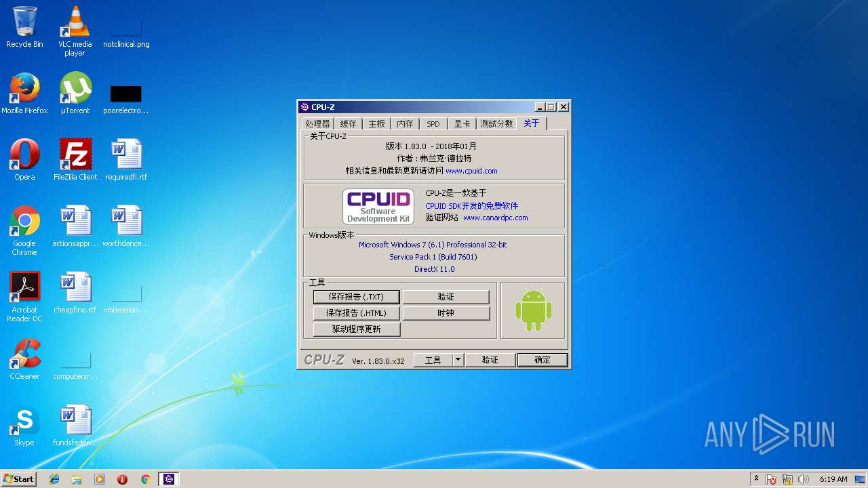The image size is (868, 488).
Task: Click the Service Pack 1 (Build 7601) text
Action: click(x=433, y=257)
